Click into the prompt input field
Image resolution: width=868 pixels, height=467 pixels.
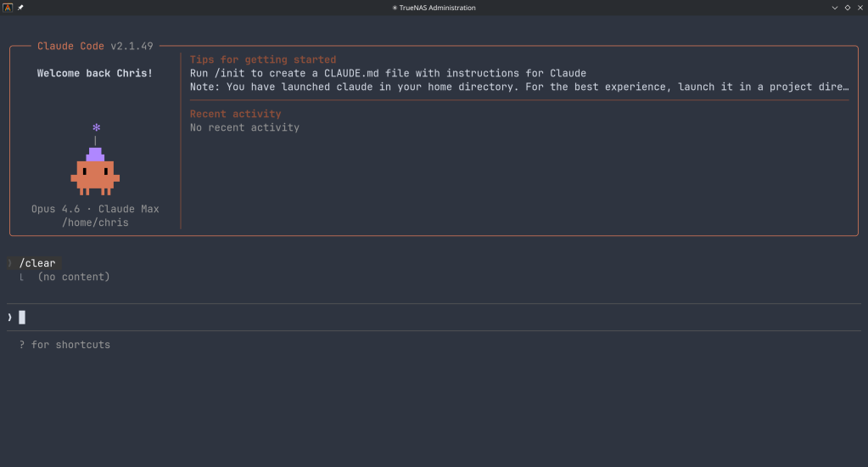[x=424, y=318]
